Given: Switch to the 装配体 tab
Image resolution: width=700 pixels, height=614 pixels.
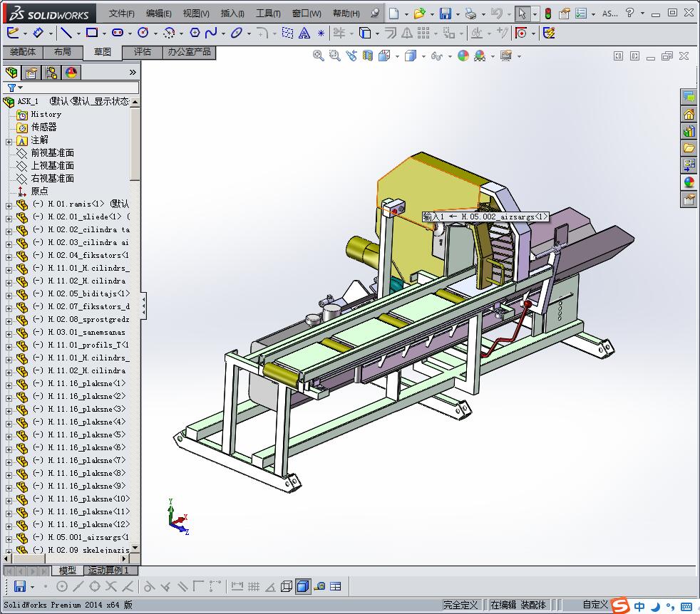Looking at the screenshot, I should 23,52.
